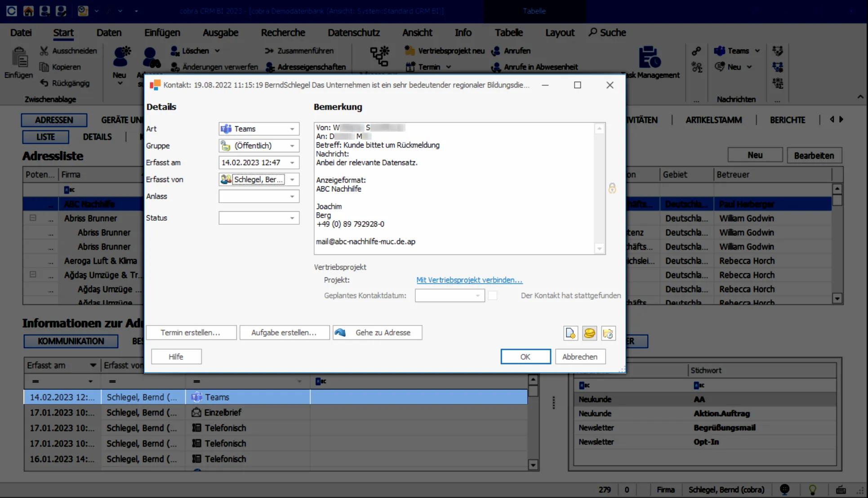868x498 pixels.
Task: Click the Termin calendar icon in ribbon
Action: coord(410,67)
